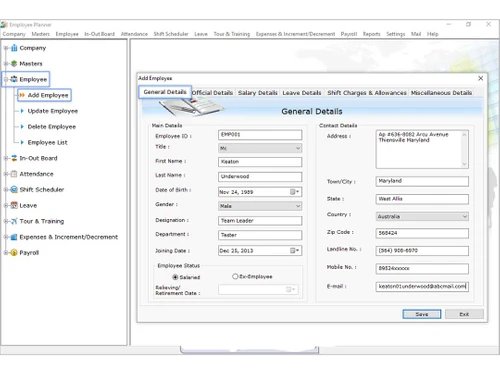This screenshot has width=500, height=375.
Task: Click the Last Name field showing Underwood
Action: (260, 176)
